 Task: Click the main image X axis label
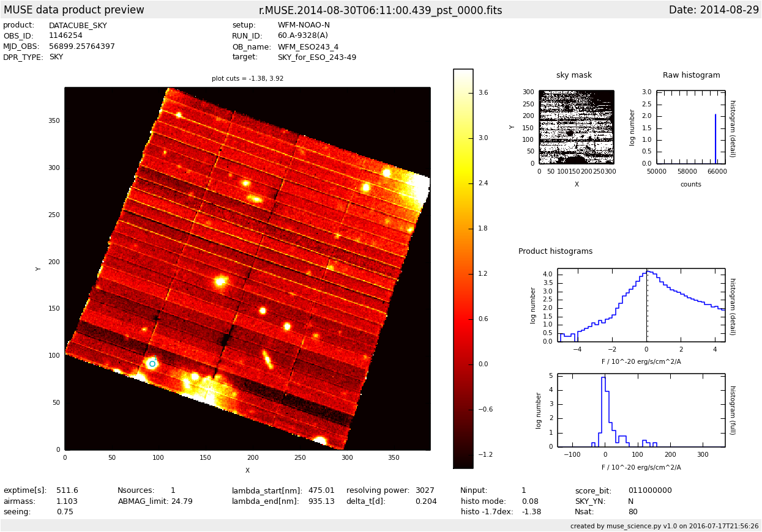tap(247, 470)
